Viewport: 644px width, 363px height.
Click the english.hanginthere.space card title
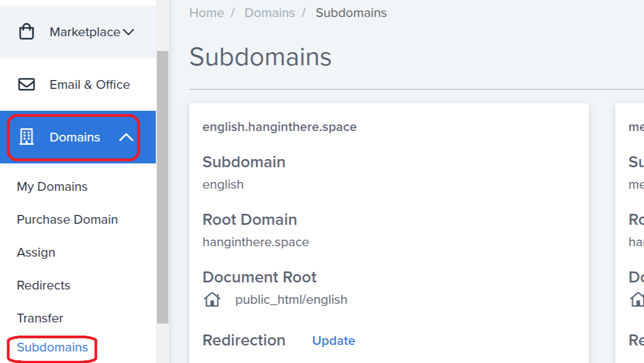tap(279, 127)
